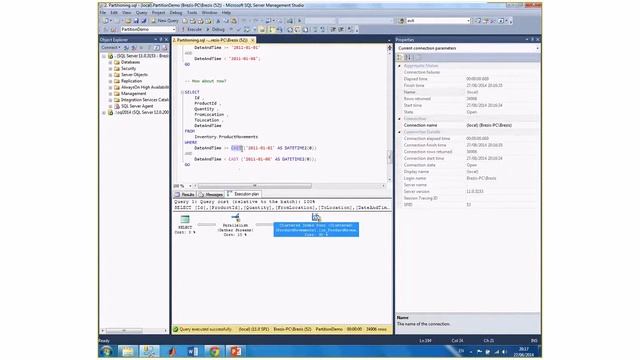Switch to the Execution plan tab
Screen dimensions: 640x360
pyautogui.click(x=244, y=194)
